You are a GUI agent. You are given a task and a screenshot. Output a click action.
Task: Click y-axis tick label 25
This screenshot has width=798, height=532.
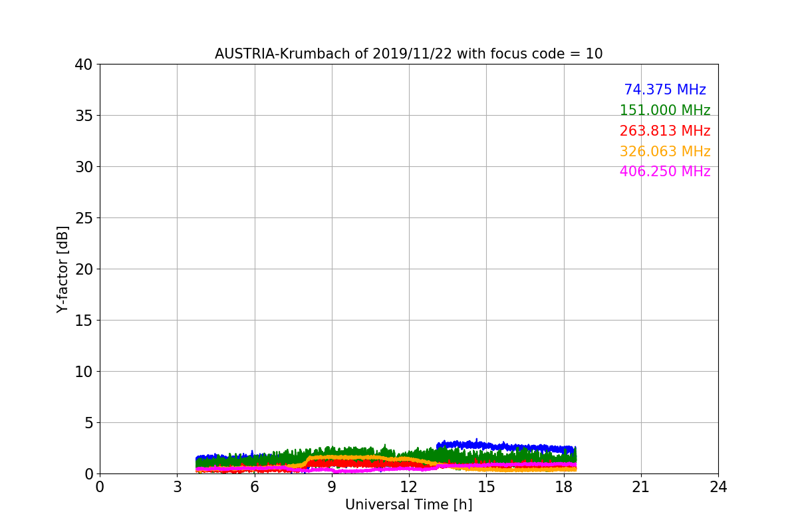click(84, 218)
